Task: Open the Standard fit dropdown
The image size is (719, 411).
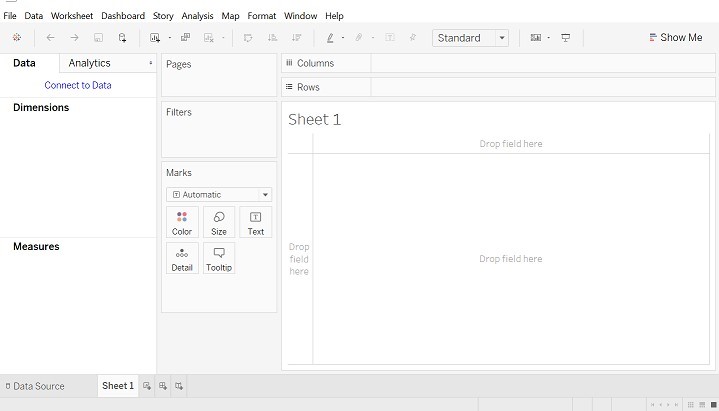Action: pos(471,38)
